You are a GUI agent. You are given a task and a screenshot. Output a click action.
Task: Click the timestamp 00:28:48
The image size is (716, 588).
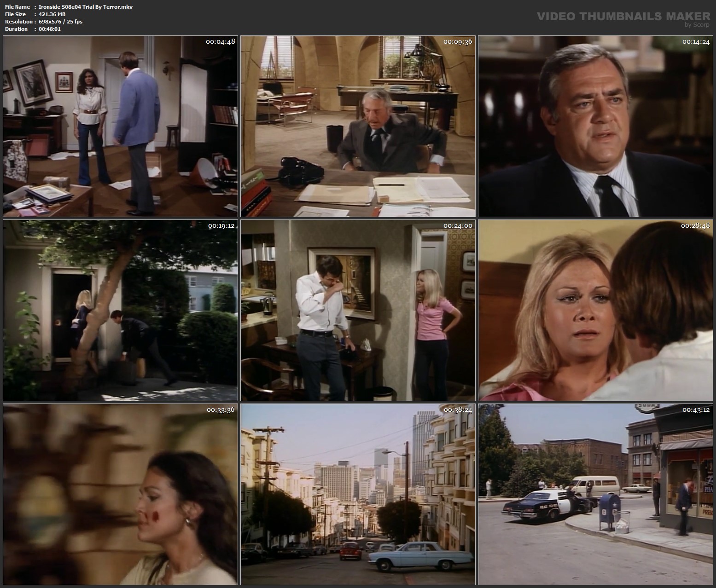[x=696, y=225]
